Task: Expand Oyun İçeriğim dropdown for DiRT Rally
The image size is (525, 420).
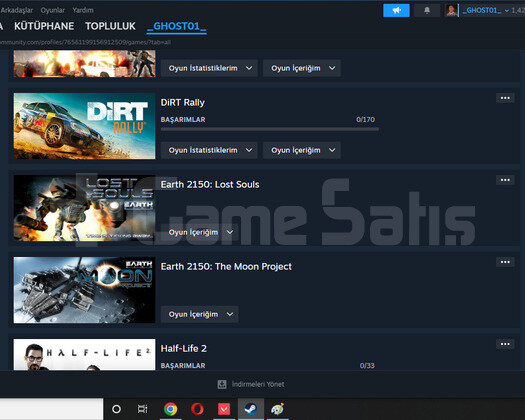Action: point(302,150)
